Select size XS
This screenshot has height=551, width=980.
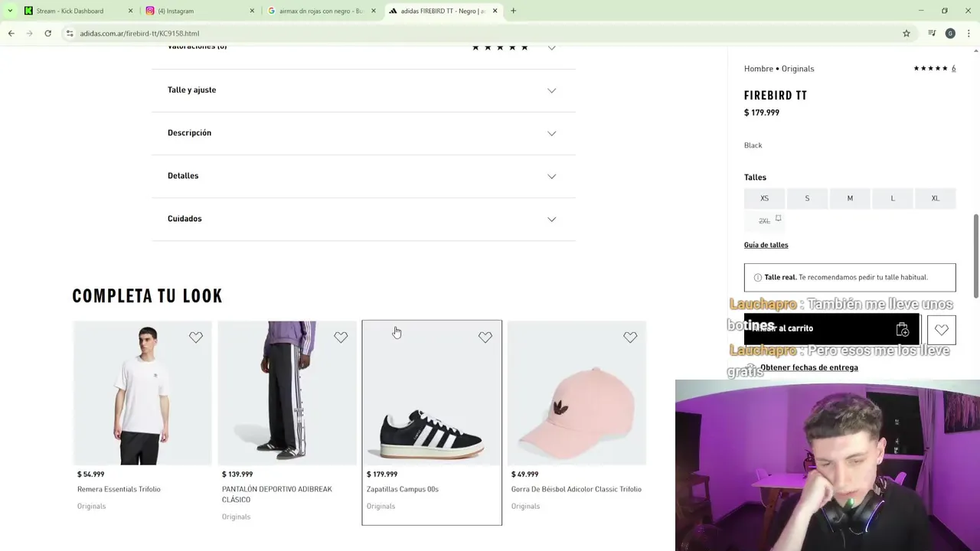click(764, 198)
